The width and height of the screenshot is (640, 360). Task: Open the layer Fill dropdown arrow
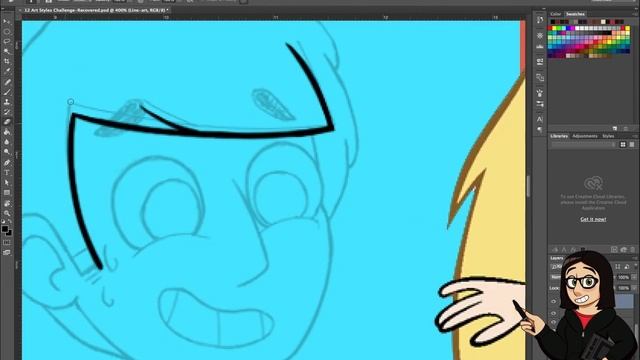[634, 288]
